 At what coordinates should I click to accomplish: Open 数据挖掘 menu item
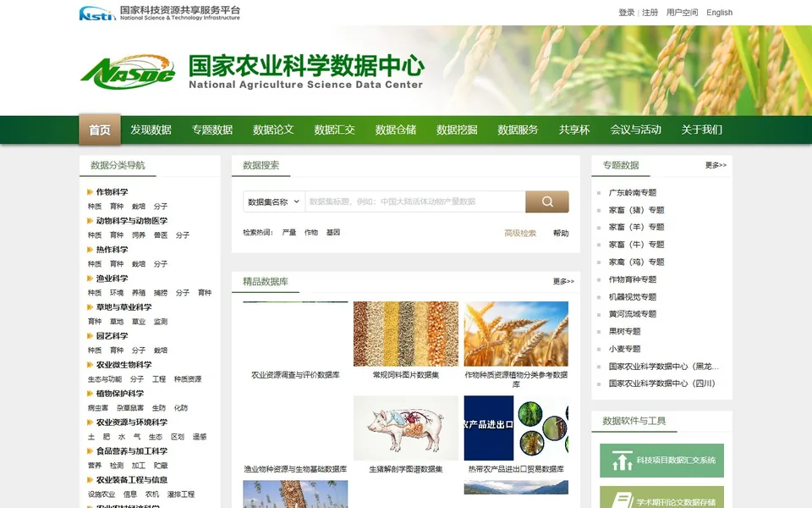tap(457, 130)
